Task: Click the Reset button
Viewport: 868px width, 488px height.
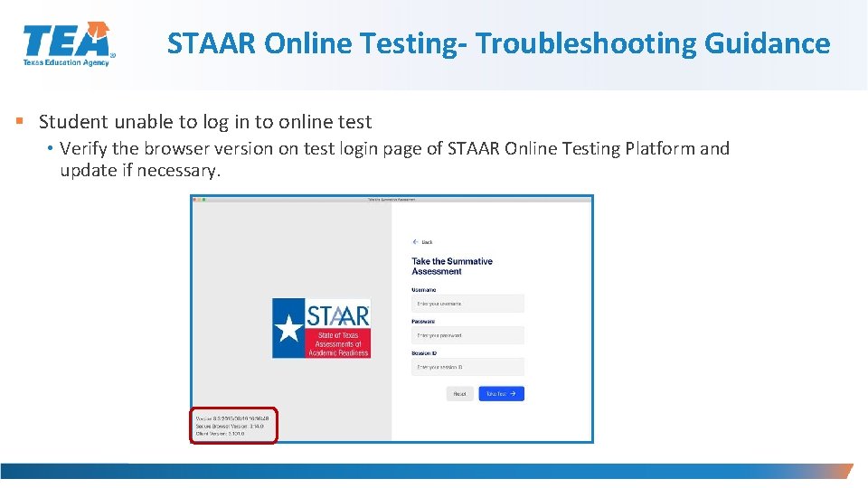Action: (459, 394)
